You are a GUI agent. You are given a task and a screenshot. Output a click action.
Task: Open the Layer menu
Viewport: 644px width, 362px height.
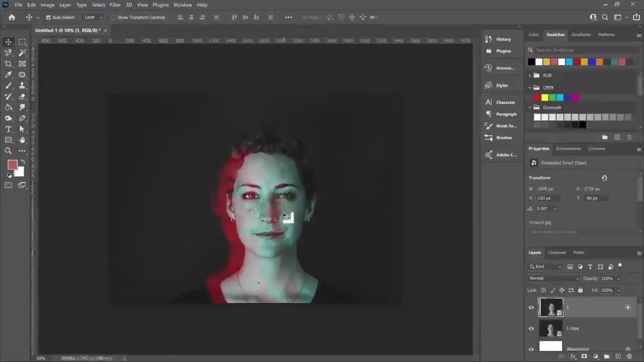(x=65, y=5)
